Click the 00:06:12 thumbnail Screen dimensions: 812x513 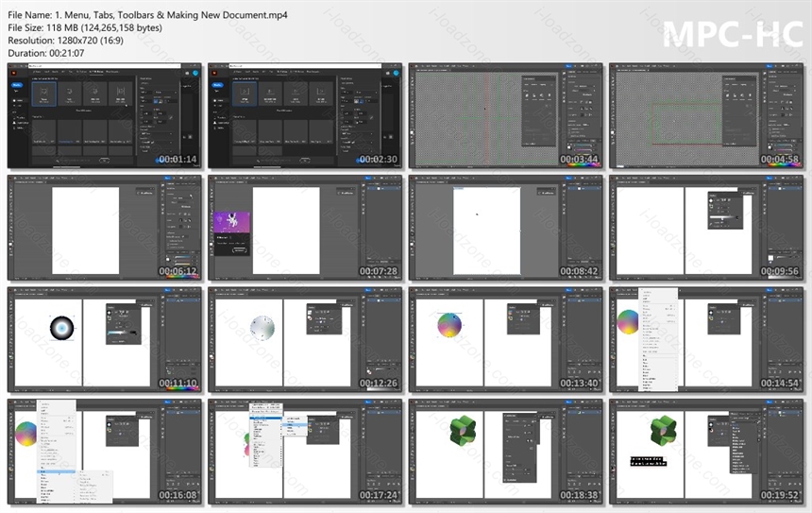click(105, 228)
